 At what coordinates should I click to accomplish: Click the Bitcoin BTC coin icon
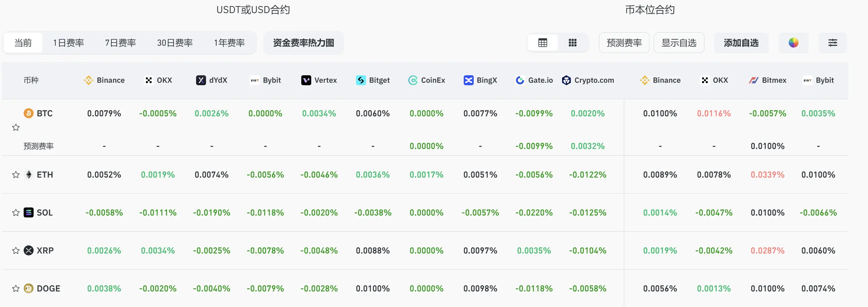click(29, 113)
